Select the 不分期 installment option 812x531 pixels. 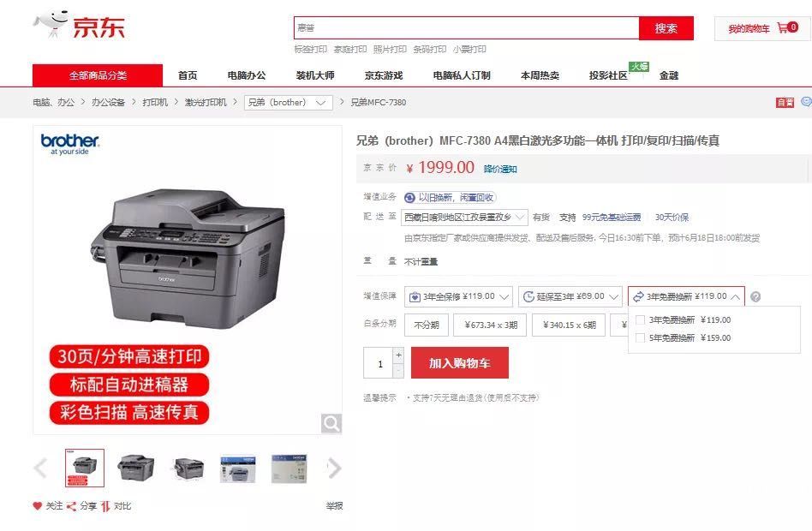tap(427, 325)
